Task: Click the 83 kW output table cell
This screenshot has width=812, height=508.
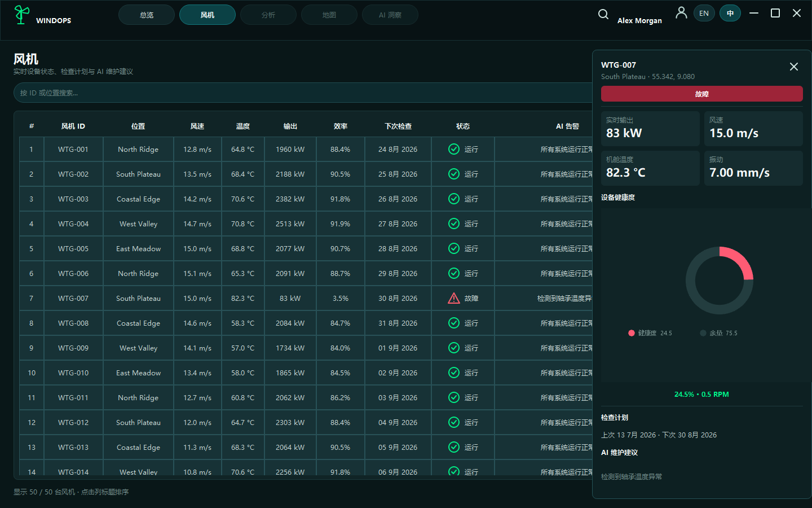Action: 290,298
